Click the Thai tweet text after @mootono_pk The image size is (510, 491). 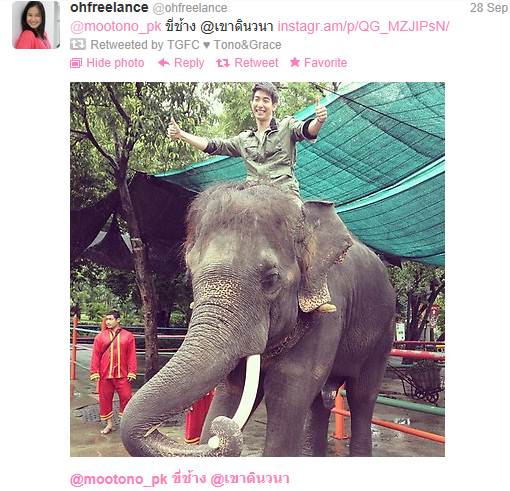(x=219, y=26)
